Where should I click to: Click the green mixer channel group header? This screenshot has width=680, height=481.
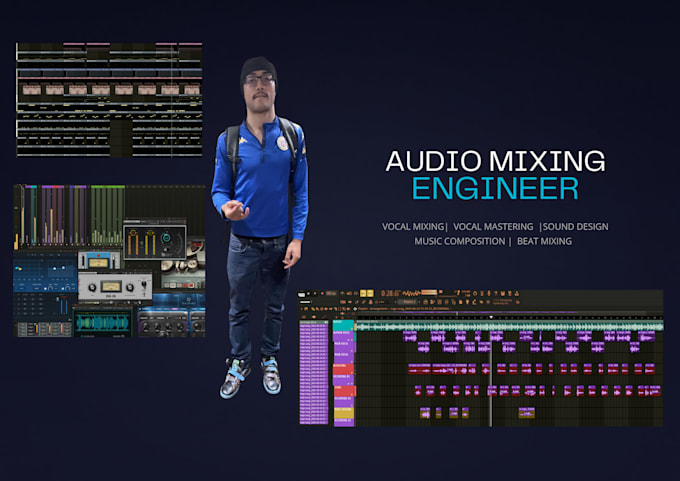point(108,187)
